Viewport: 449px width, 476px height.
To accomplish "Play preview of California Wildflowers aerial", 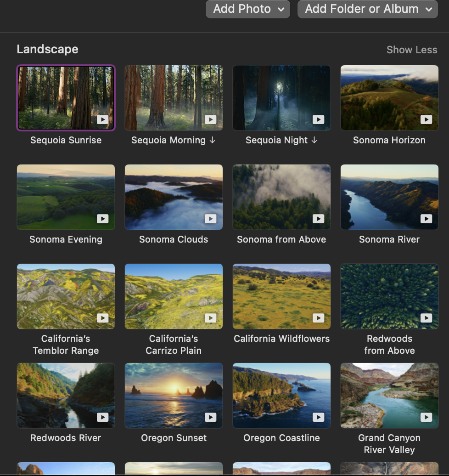I will pos(319,318).
